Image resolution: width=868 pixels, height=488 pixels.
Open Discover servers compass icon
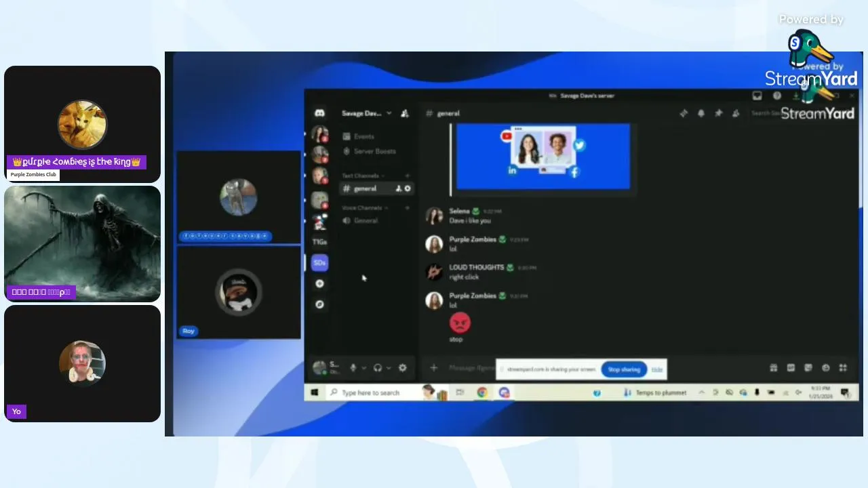pyautogui.click(x=319, y=304)
